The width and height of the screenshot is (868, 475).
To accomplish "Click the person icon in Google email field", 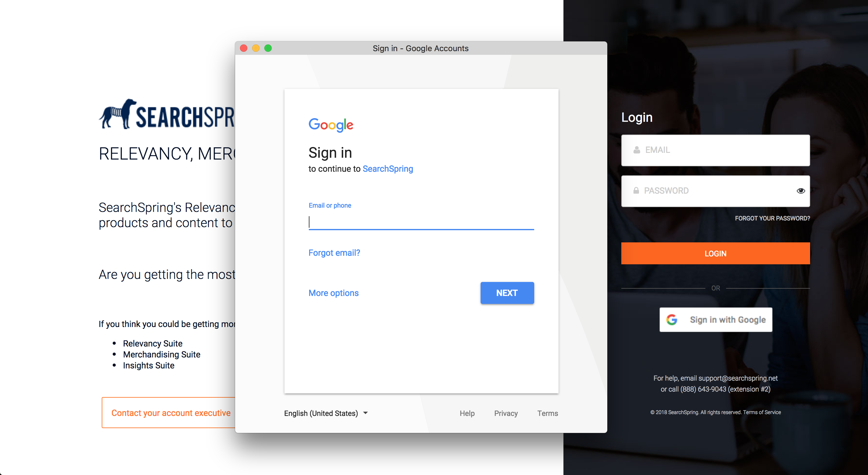I will coord(637,150).
